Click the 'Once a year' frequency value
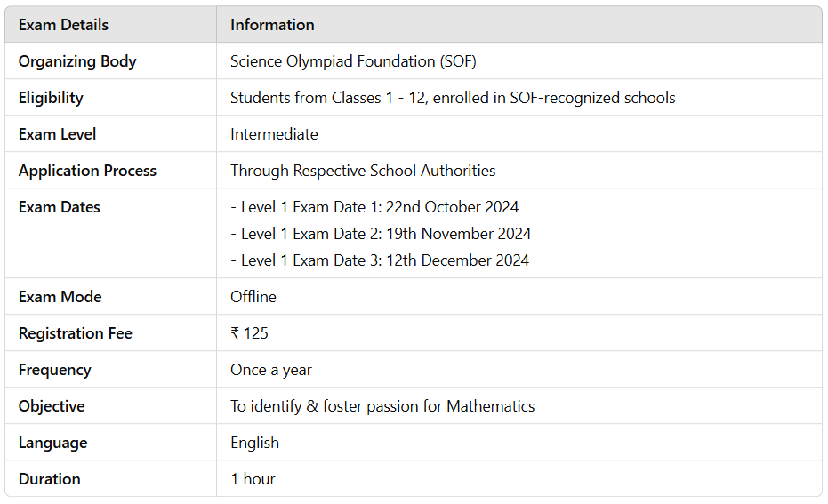 (271, 370)
